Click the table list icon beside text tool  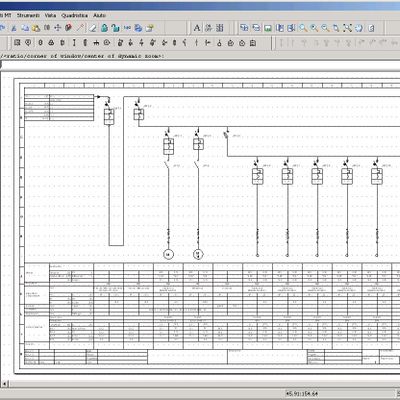pos(220,28)
